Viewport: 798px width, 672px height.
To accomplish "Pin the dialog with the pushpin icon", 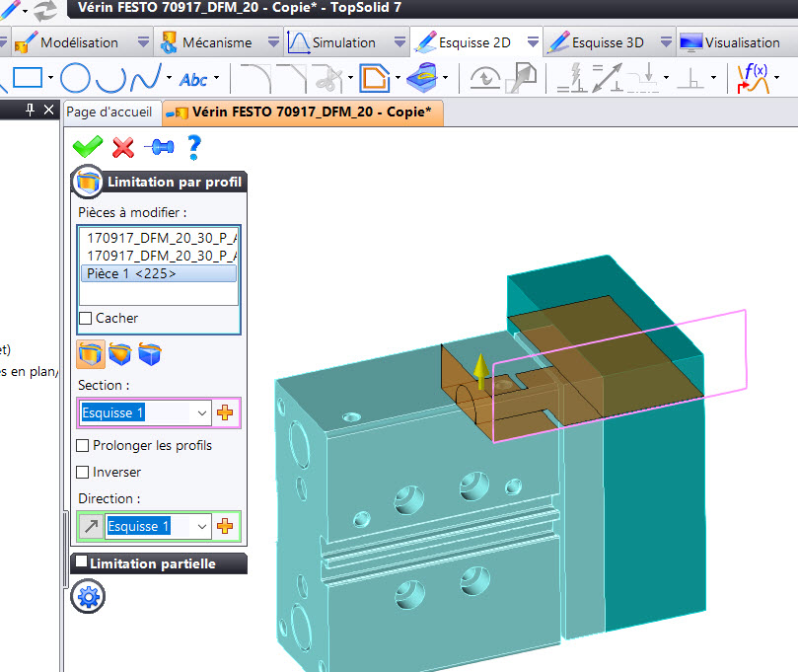I will tap(159, 147).
